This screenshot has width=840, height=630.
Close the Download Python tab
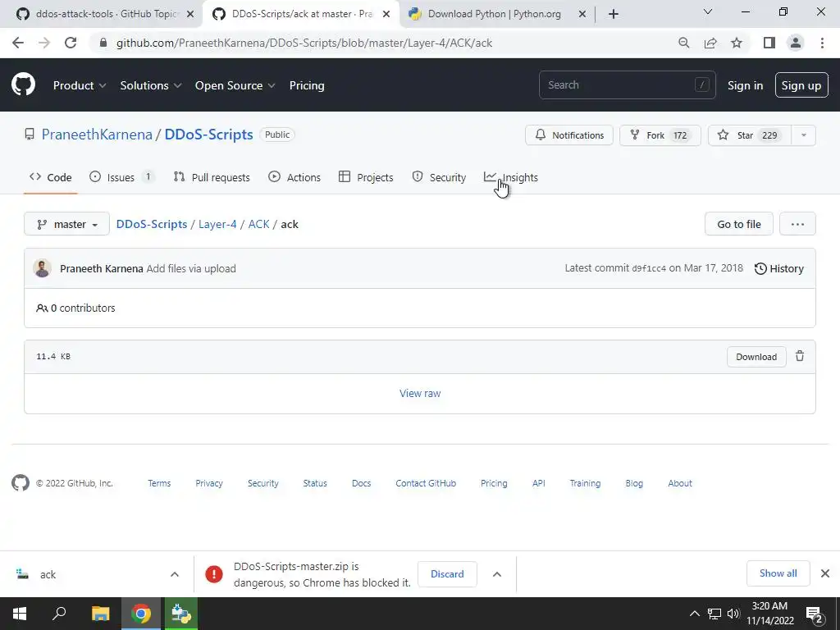click(582, 15)
